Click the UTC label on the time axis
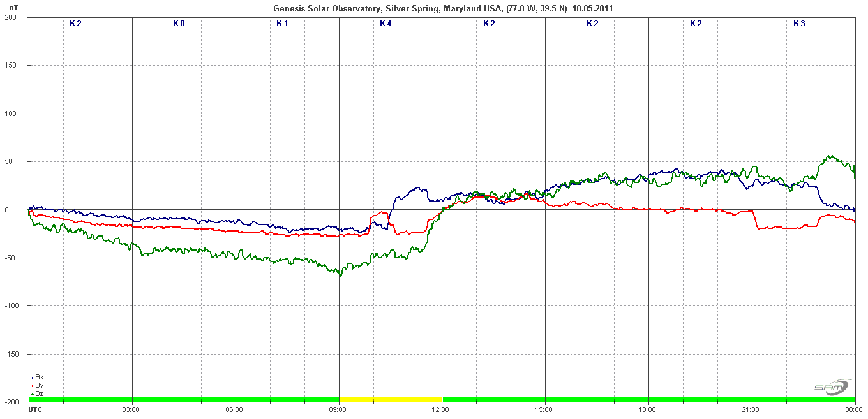The width and height of the screenshot is (868, 419). [35, 409]
